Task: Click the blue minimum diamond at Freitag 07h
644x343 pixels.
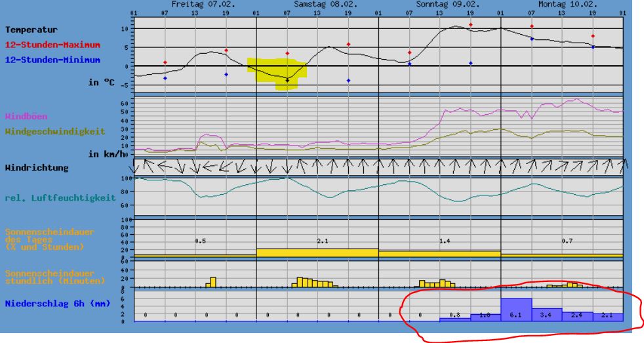Action: [x=165, y=78]
